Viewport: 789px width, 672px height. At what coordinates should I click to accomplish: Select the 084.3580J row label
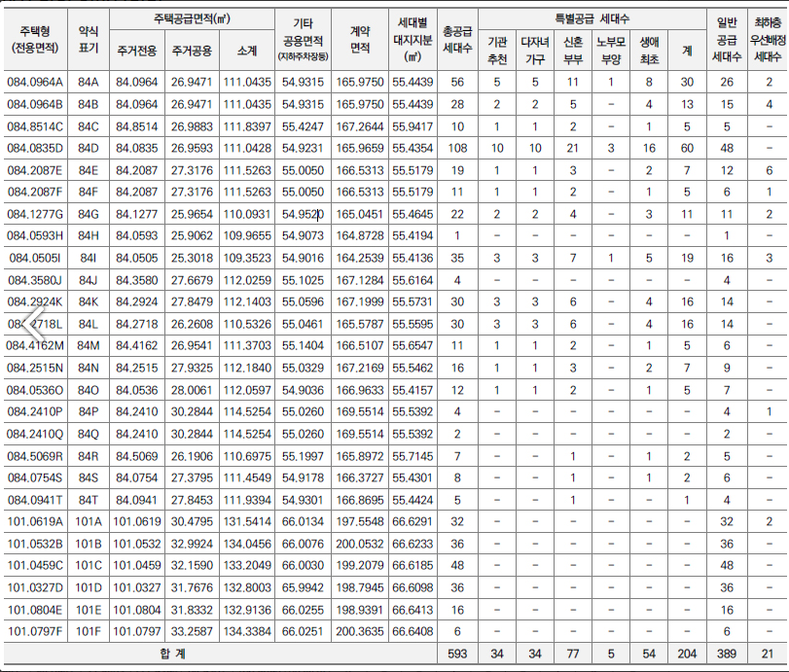[x=35, y=280]
